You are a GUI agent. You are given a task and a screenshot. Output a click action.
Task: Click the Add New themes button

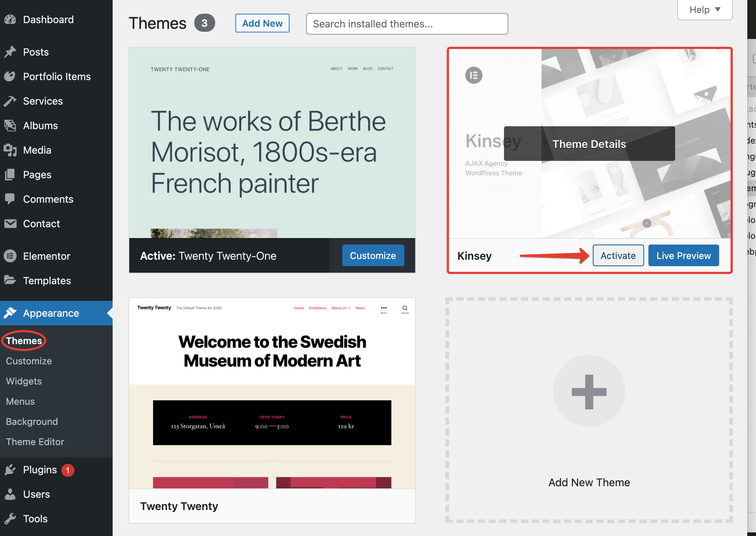pyautogui.click(x=262, y=23)
